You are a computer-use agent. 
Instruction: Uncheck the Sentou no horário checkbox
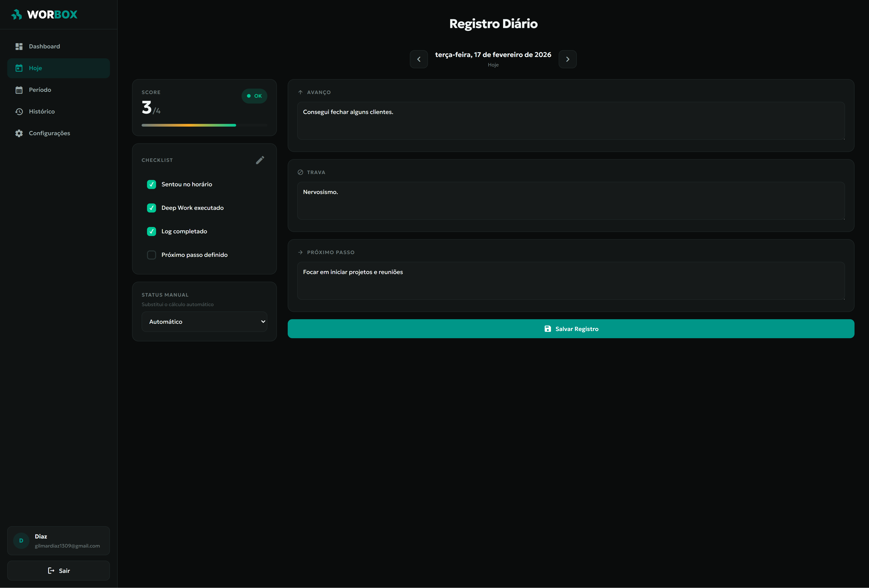[152, 184]
